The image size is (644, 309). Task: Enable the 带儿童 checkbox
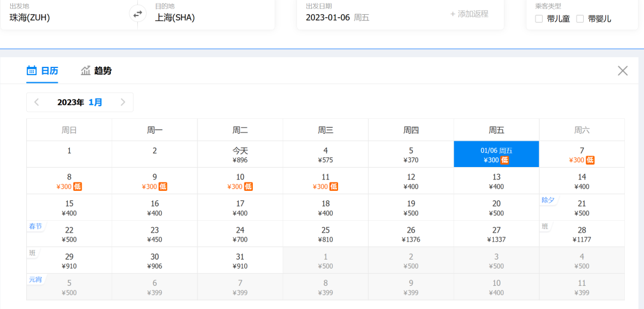tap(539, 18)
